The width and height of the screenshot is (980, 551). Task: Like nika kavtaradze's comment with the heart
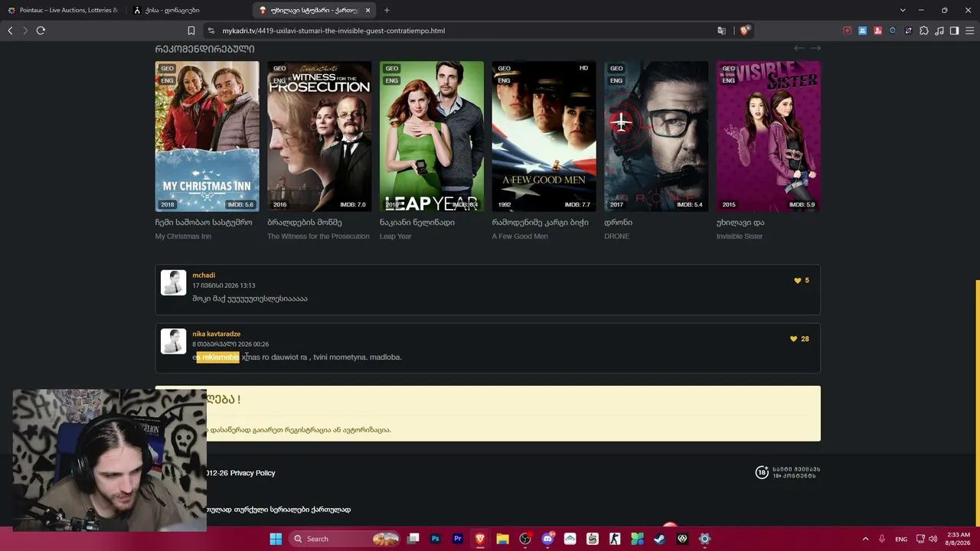(x=794, y=339)
